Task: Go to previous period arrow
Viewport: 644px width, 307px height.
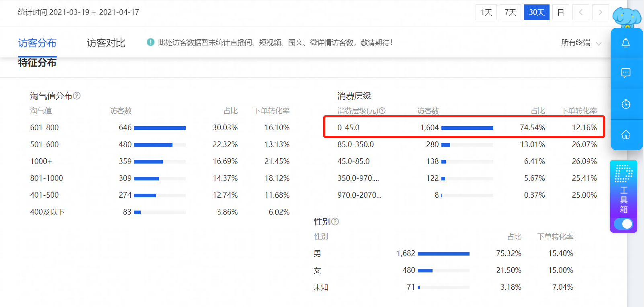Action: 581,12
